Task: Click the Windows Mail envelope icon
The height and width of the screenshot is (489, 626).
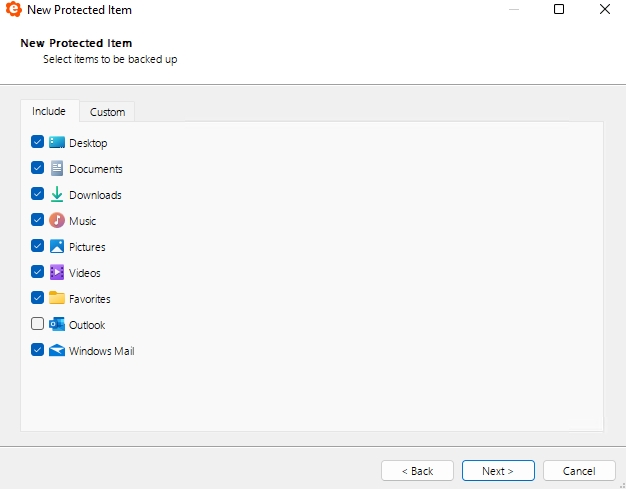Action: click(x=57, y=350)
